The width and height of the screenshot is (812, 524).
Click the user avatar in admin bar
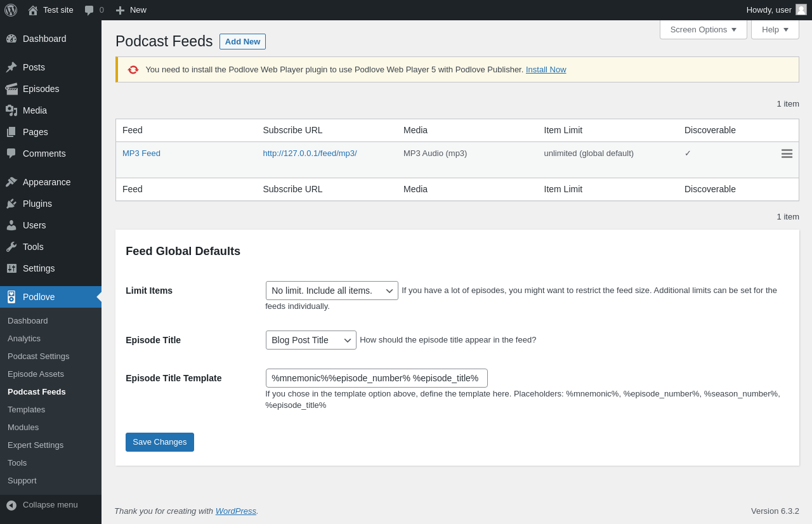[x=801, y=10]
